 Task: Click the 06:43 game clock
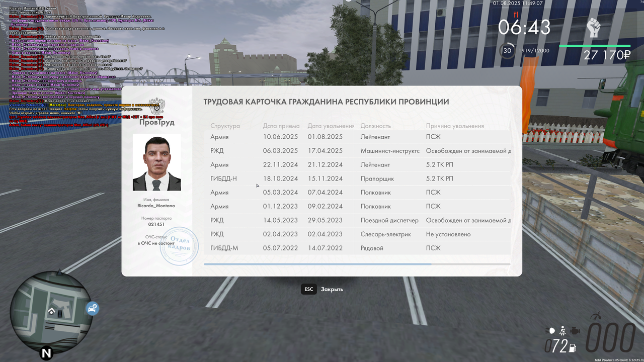tap(524, 28)
